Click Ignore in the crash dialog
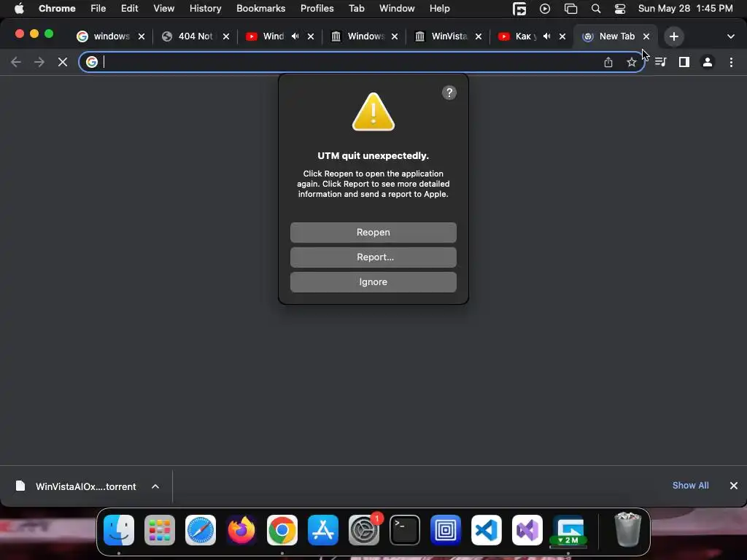The width and height of the screenshot is (747, 560). [x=373, y=282]
